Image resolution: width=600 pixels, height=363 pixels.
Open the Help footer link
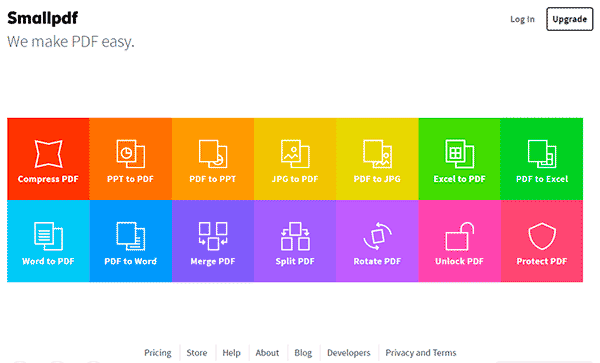coord(232,353)
